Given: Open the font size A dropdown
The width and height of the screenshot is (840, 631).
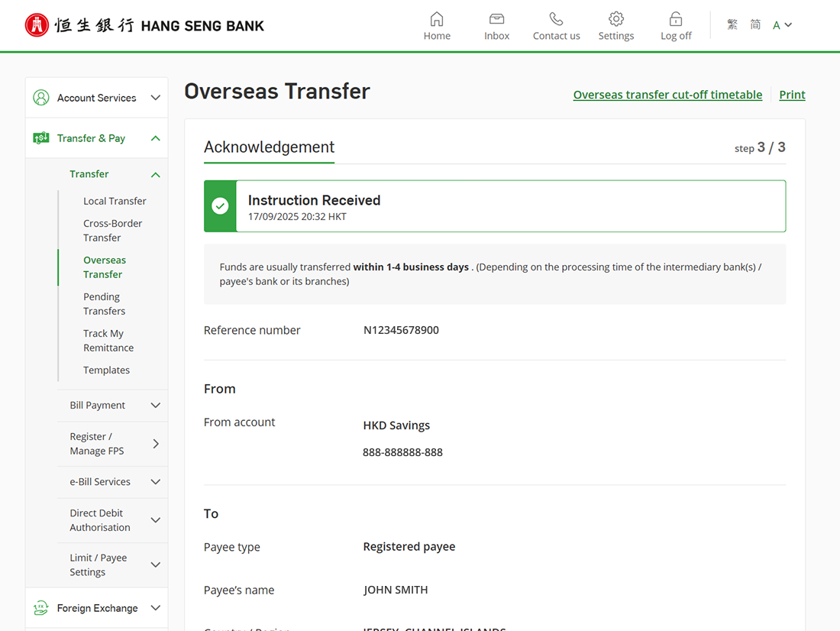Looking at the screenshot, I should pyautogui.click(x=782, y=25).
